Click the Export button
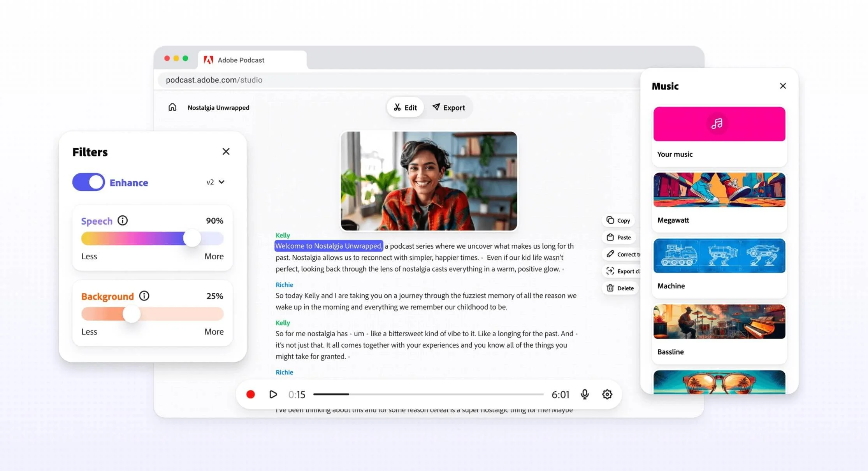Image resolution: width=868 pixels, height=471 pixels. pyautogui.click(x=449, y=107)
